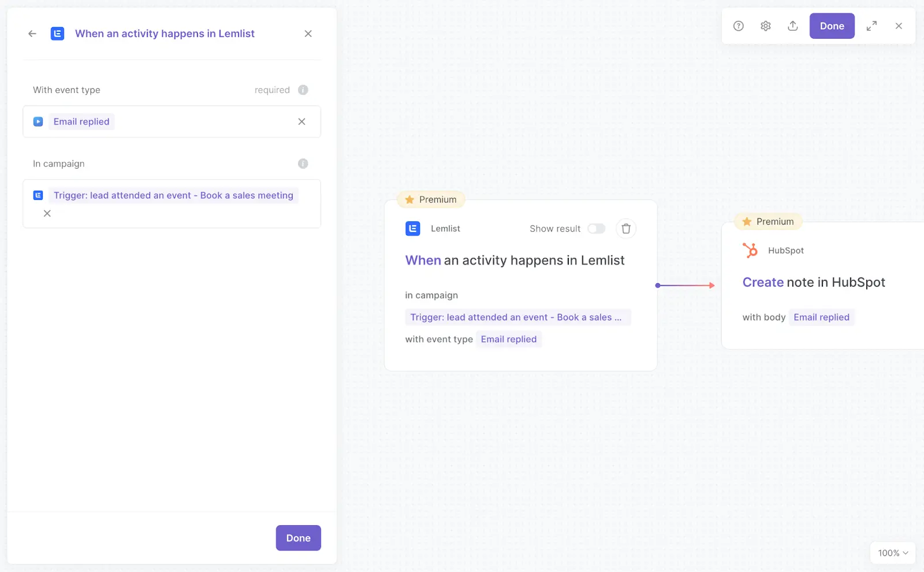Click campaign tag in In campaign field

[x=173, y=196]
